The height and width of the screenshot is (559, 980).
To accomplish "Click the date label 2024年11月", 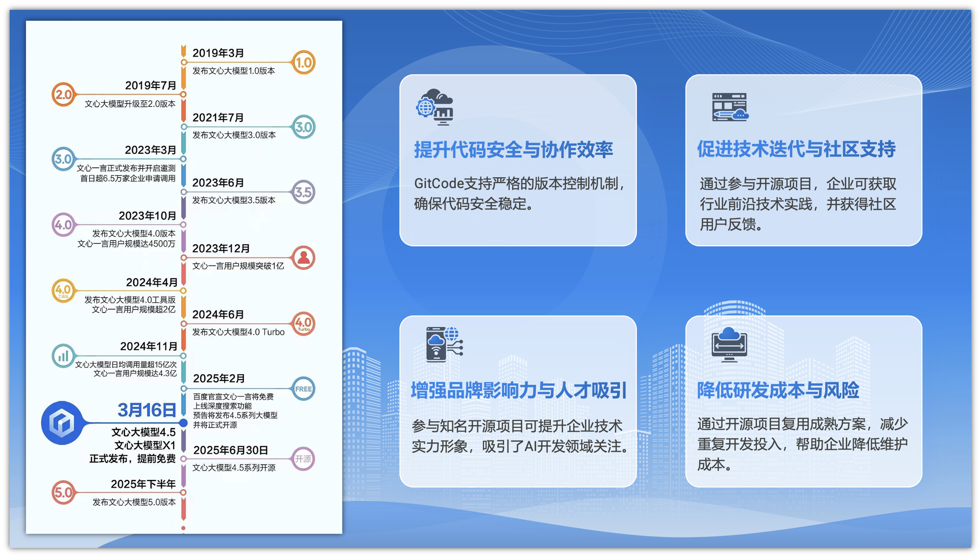I will [x=149, y=346].
